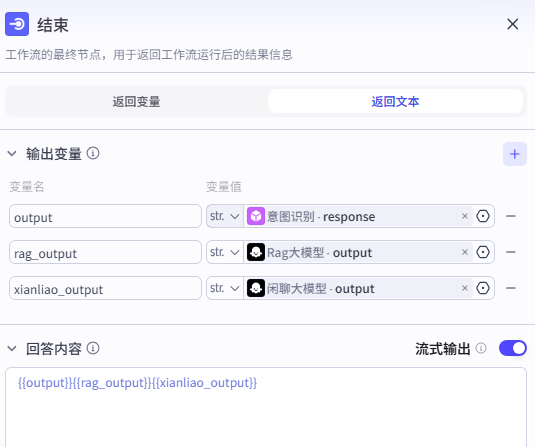This screenshot has width=535, height=447.
Task: Add a new output variable with plus
Action: pyautogui.click(x=515, y=154)
